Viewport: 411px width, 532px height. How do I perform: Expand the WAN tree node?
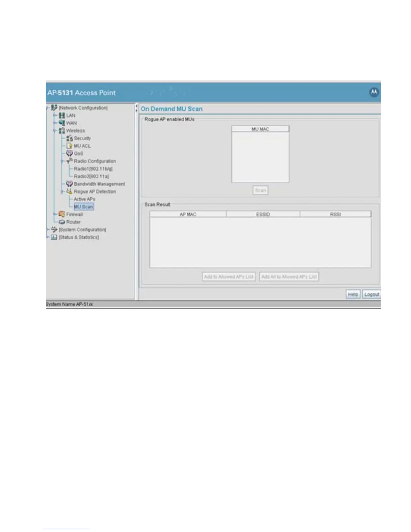pyautogui.click(x=55, y=123)
